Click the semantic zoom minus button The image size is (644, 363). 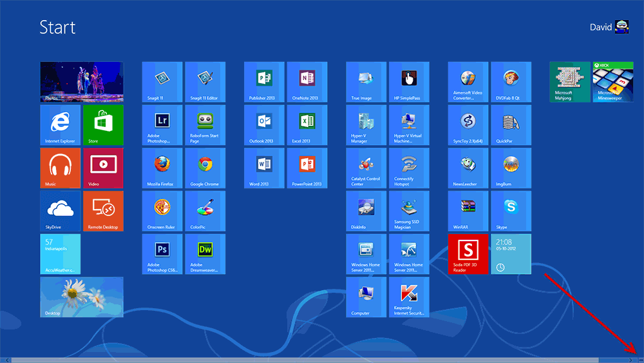[640, 360]
